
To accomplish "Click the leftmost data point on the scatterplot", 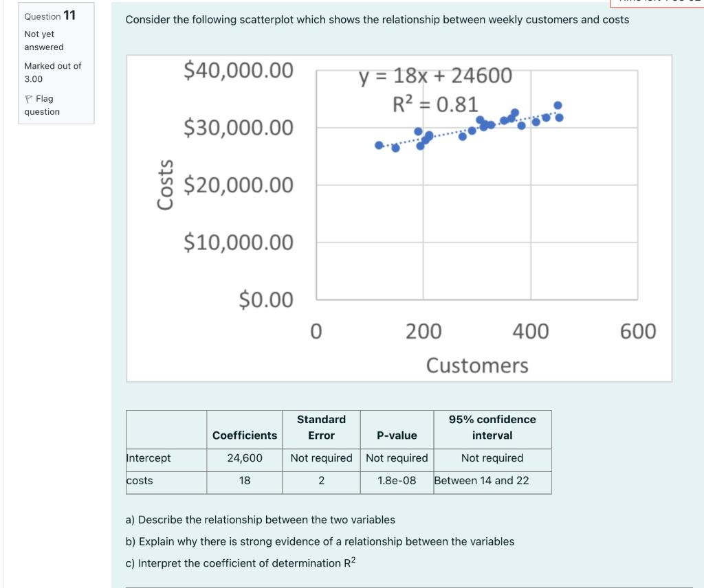I will point(377,144).
